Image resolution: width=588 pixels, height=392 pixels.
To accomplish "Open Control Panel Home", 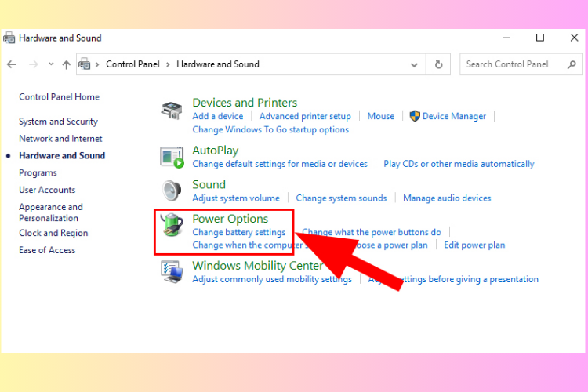I will (60, 96).
